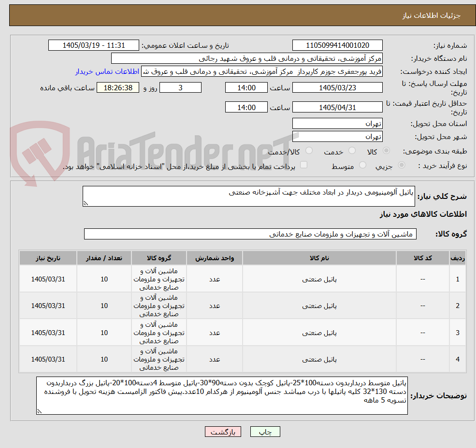Click the buyer organization name field
This screenshot has height=448, width=476.
[247, 58]
